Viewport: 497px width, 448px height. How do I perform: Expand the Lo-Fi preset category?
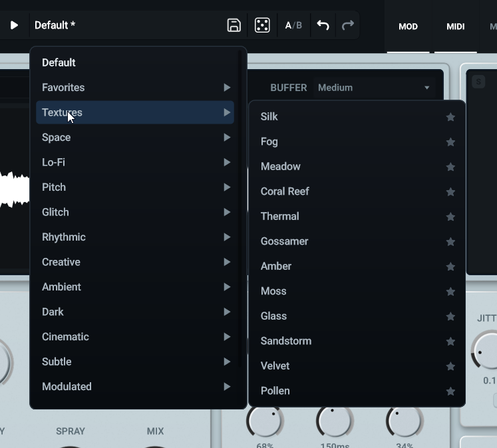pos(135,162)
